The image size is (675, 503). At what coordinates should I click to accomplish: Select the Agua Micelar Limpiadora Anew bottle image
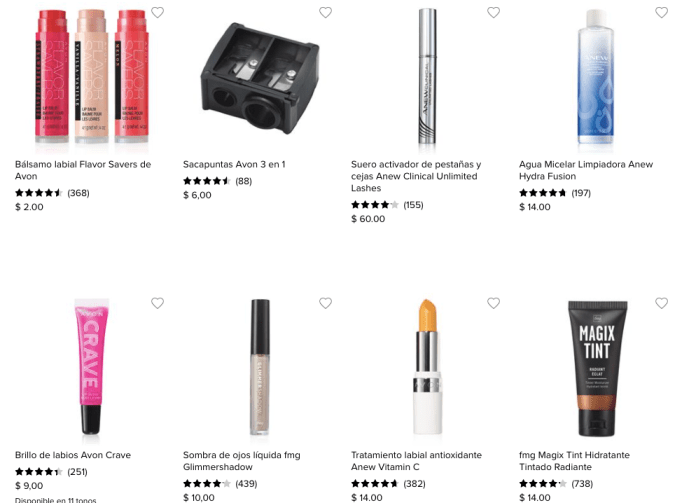coord(596,77)
